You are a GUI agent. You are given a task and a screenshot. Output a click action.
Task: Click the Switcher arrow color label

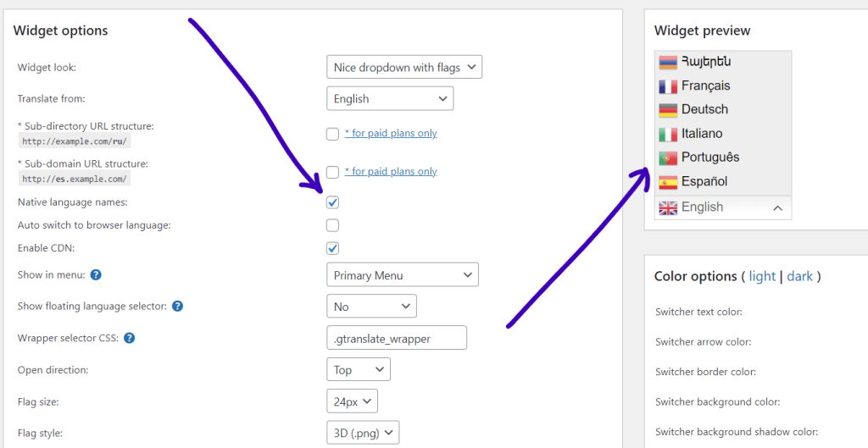point(703,342)
